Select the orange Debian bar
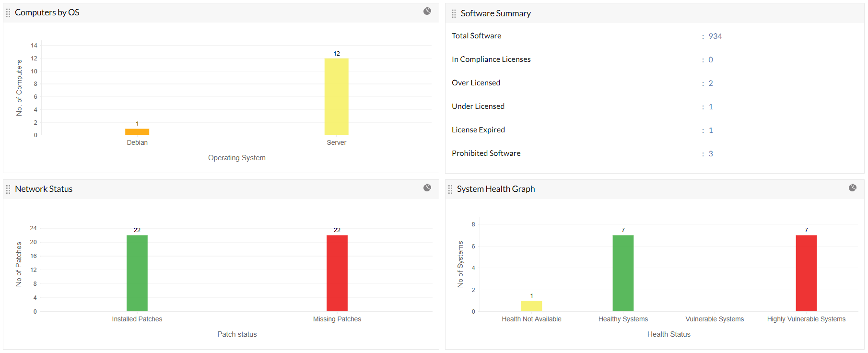The image size is (868, 353). point(137,132)
